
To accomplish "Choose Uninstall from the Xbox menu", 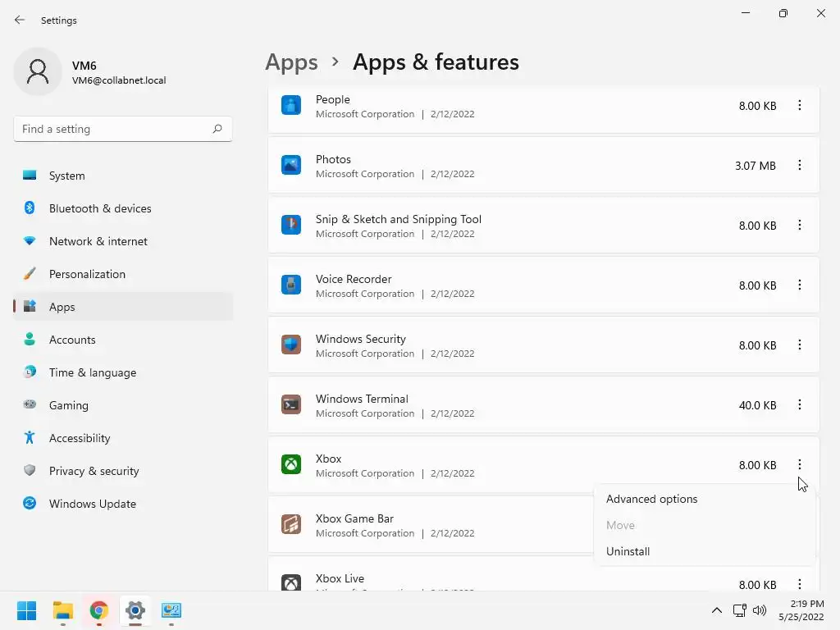I will point(628,551).
